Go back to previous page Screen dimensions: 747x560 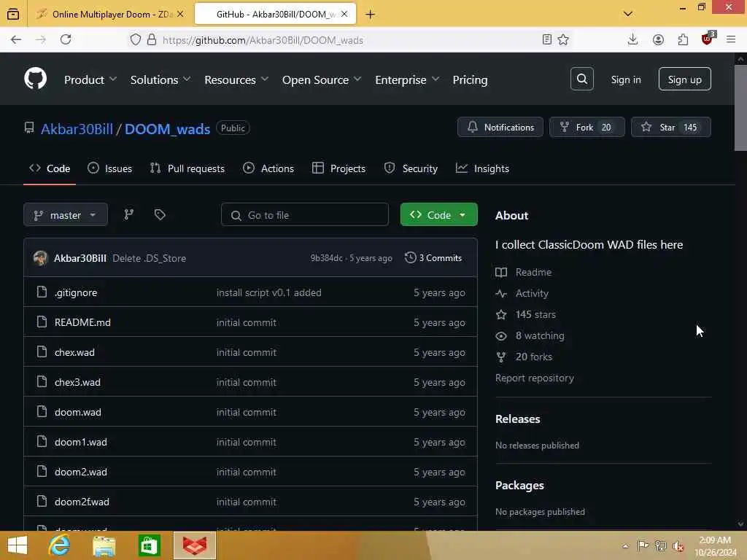click(x=16, y=39)
